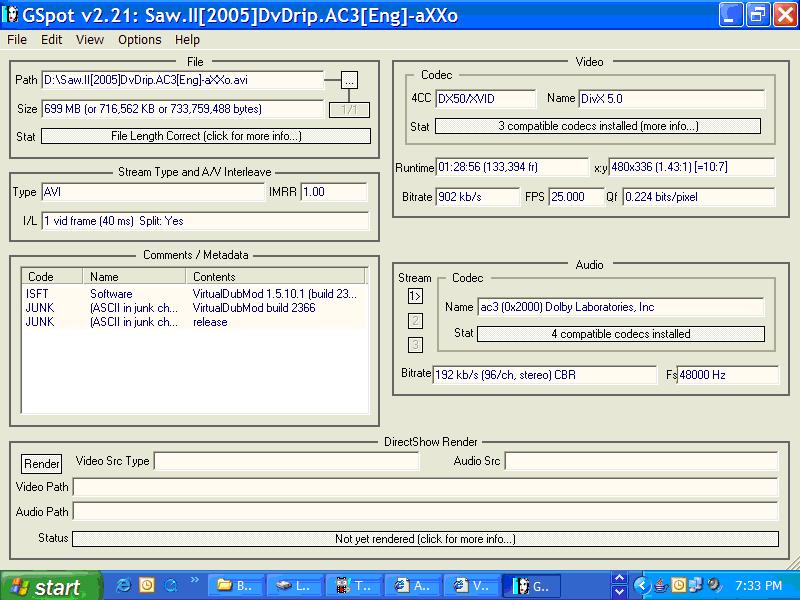
Task: Click the stream Type field showing AVI
Action: (x=153, y=192)
